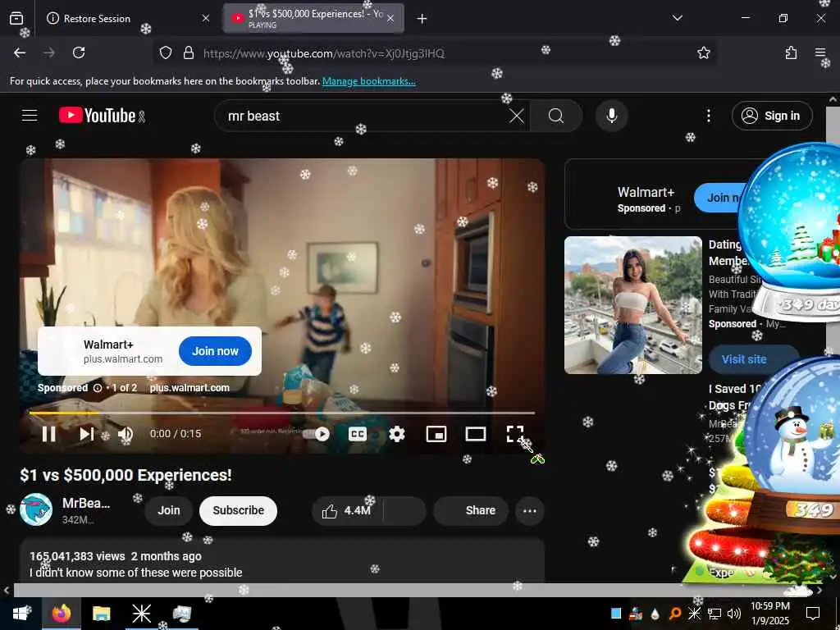Open plus.walmart.com link under ad

[x=189, y=388]
